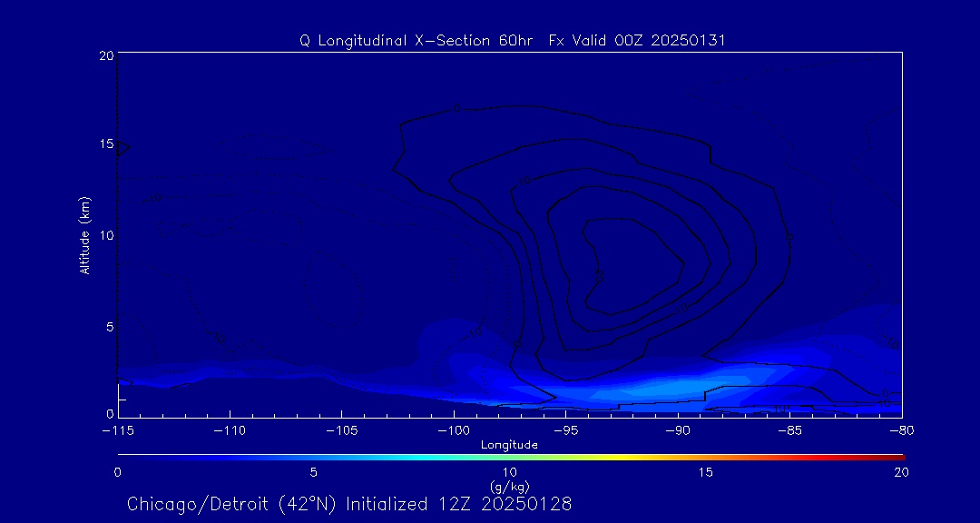Select color bar scale value 15
Viewport: 980px width, 523px height.
coord(706,472)
